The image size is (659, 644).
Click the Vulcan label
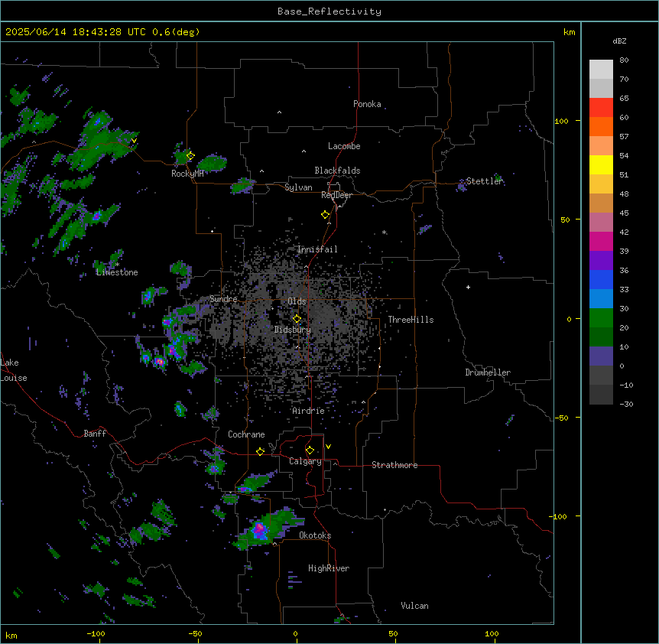[x=414, y=606]
